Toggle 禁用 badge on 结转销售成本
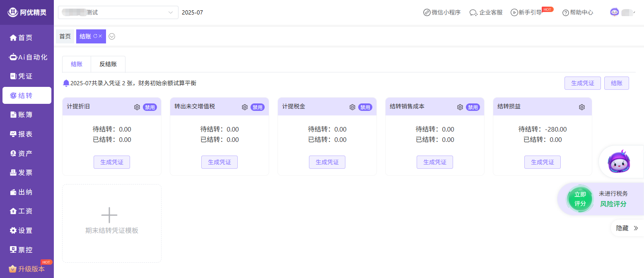The image size is (644, 278). coord(473,107)
